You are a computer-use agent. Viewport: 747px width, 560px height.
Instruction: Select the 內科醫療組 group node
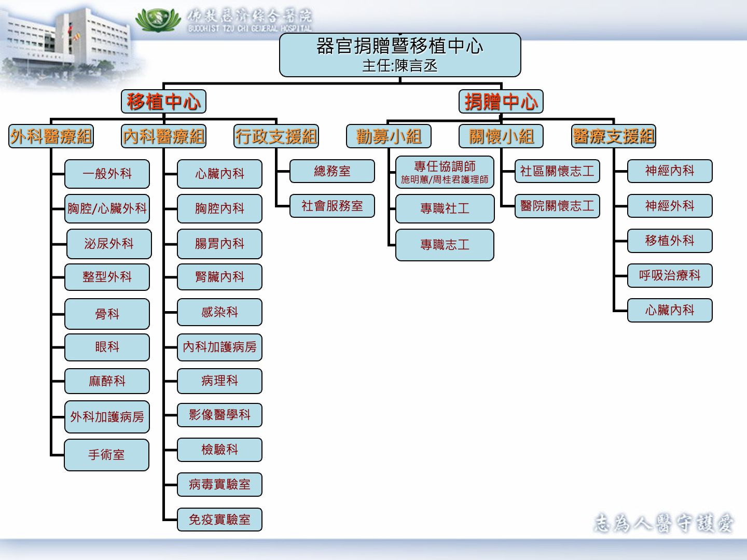click(x=163, y=136)
